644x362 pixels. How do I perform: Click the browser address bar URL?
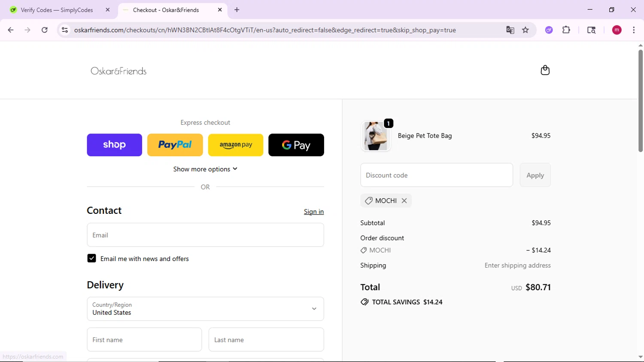(265, 30)
